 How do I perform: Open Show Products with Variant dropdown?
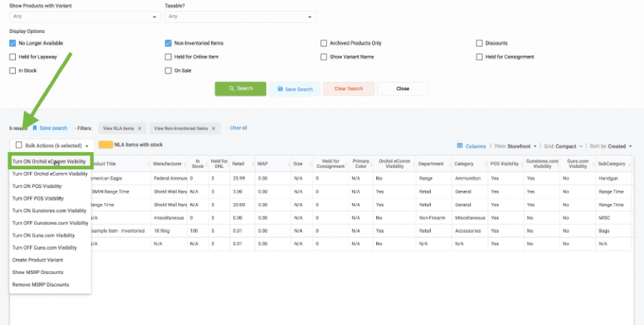(x=85, y=17)
